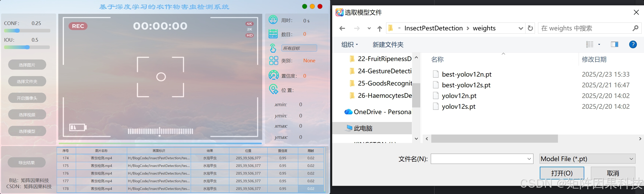This screenshot has height=194, width=644.
Task: Open the 组织 menu
Action: (x=350, y=45)
